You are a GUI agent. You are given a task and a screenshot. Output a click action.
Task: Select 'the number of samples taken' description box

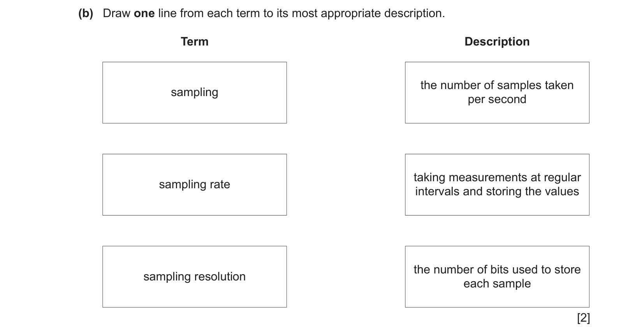(497, 93)
